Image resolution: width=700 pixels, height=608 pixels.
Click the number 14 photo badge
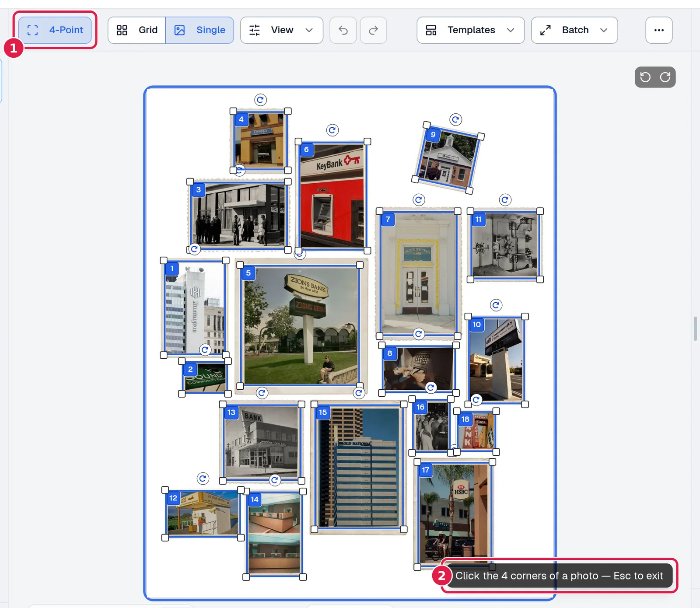[255, 500]
